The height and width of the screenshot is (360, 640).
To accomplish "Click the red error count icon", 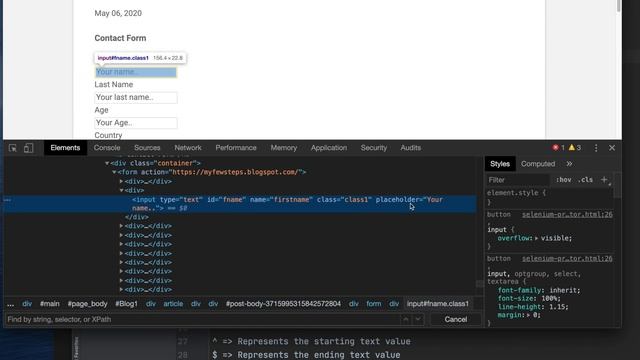I will [x=556, y=148].
